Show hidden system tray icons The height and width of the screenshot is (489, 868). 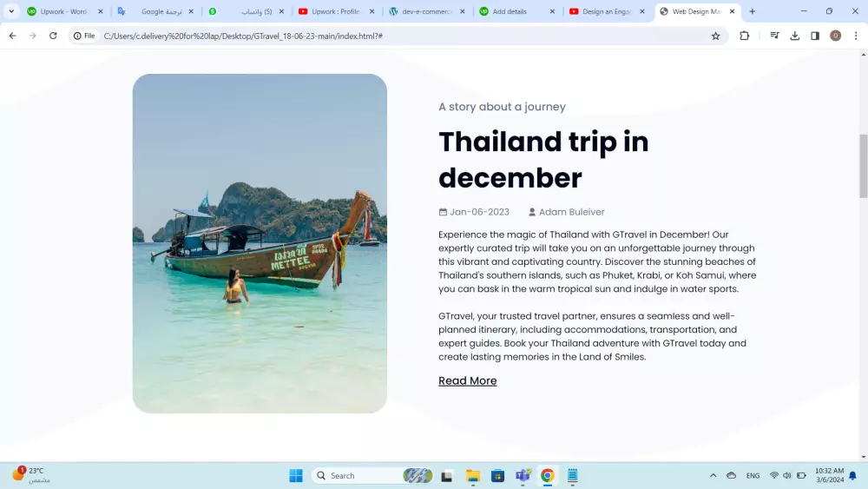713,475
